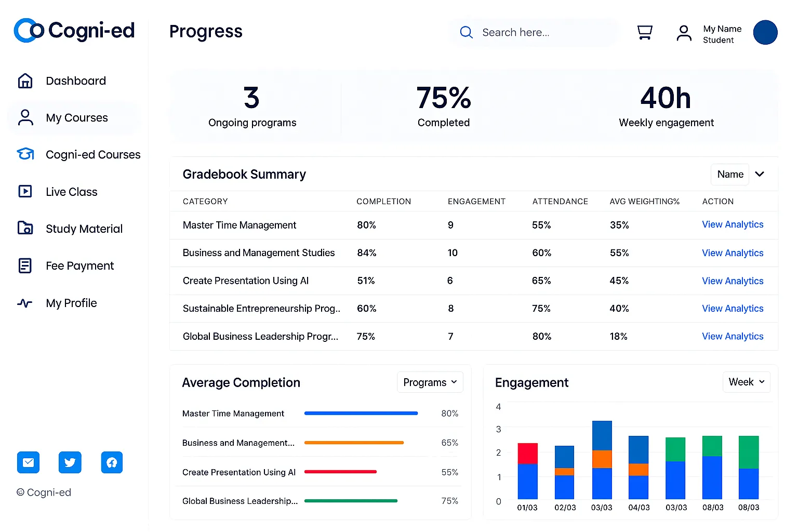Viewport: 798px width, 532px height.
Task: Click the 80% value in Average Completion
Action: (x=450, y=414)
